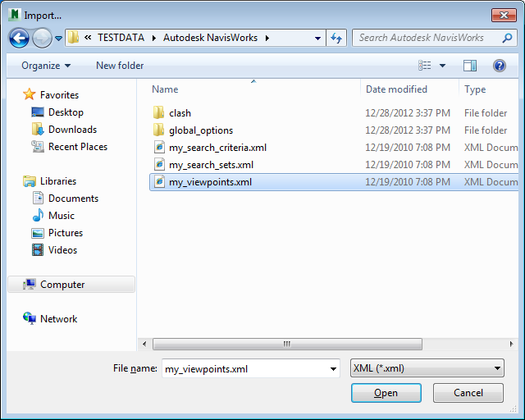Click the Recent Places icon
Screen dimensions: 525x420
click(38, 147)
